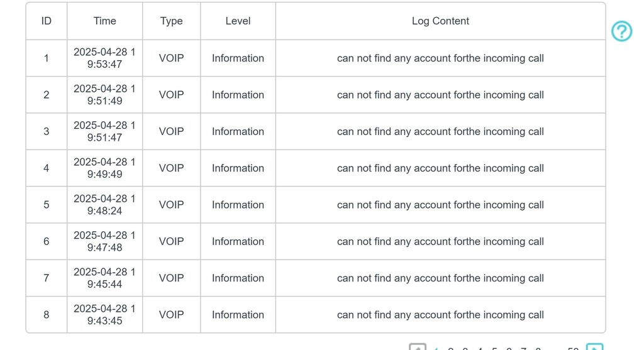Click Information level in row 5
The height and width of the screenshot is (350, 644).
point(238,205)
